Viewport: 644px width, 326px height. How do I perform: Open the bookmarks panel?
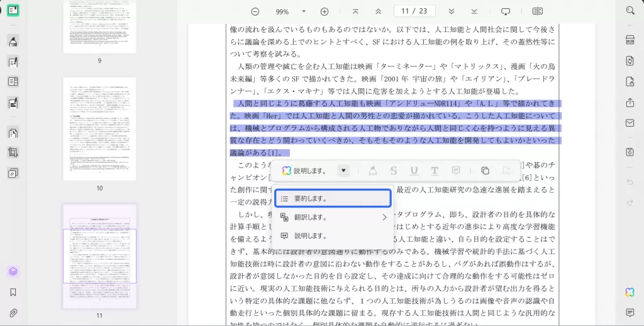click(x=13, y=292)
